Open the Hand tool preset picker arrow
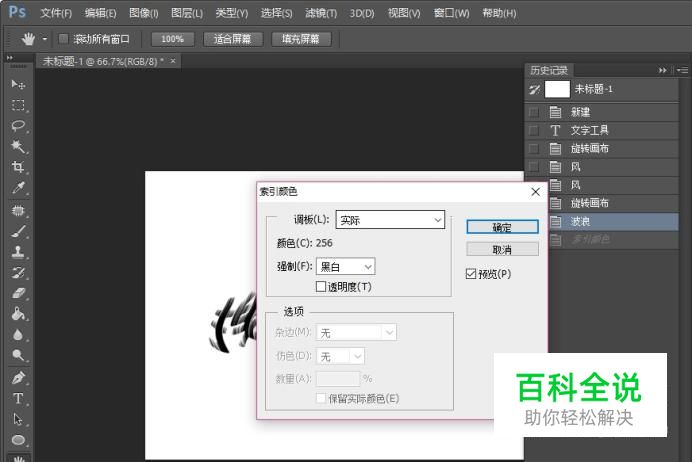This screenshot has height=462, width=692. point(45,39)
